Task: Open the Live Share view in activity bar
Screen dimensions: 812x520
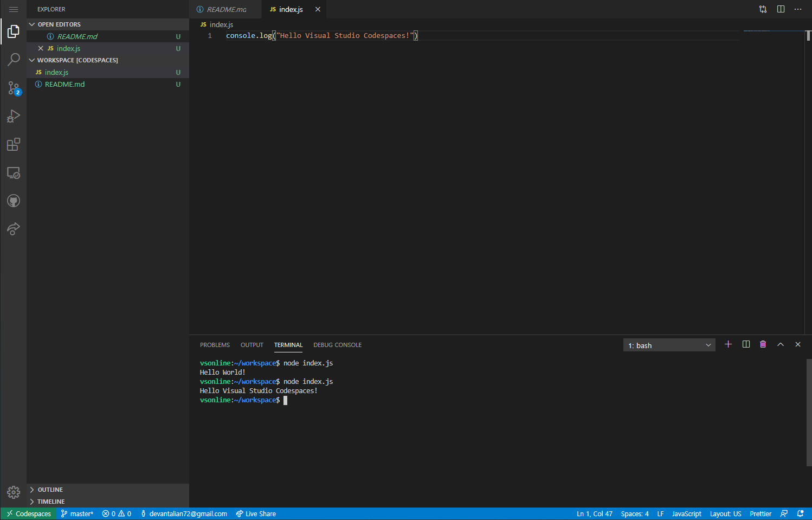Action: point(14,229)
